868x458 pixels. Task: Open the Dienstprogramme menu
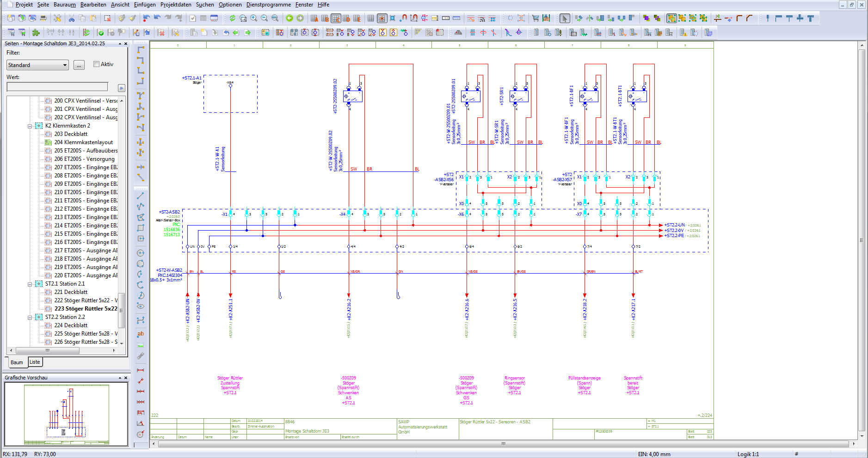[269, 5]
